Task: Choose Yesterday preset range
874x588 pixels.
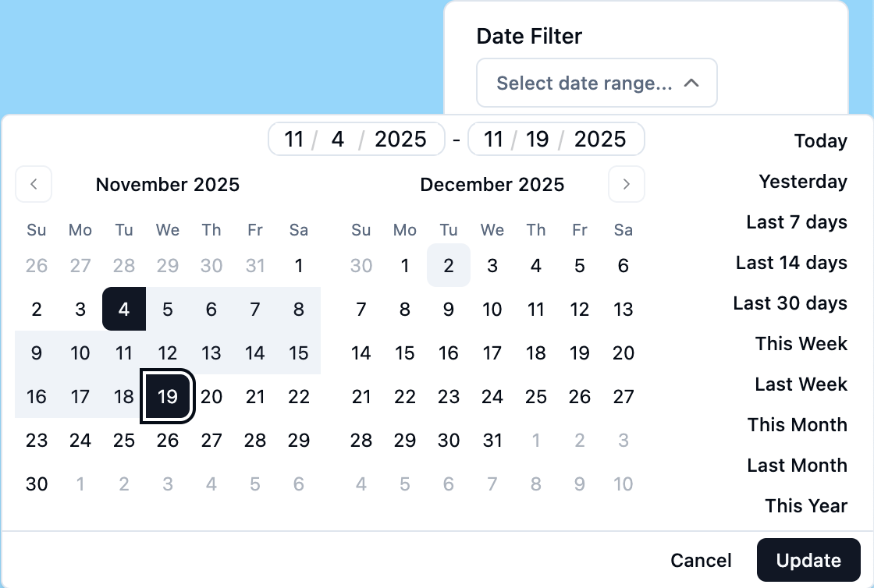Action: coord(803,182)
